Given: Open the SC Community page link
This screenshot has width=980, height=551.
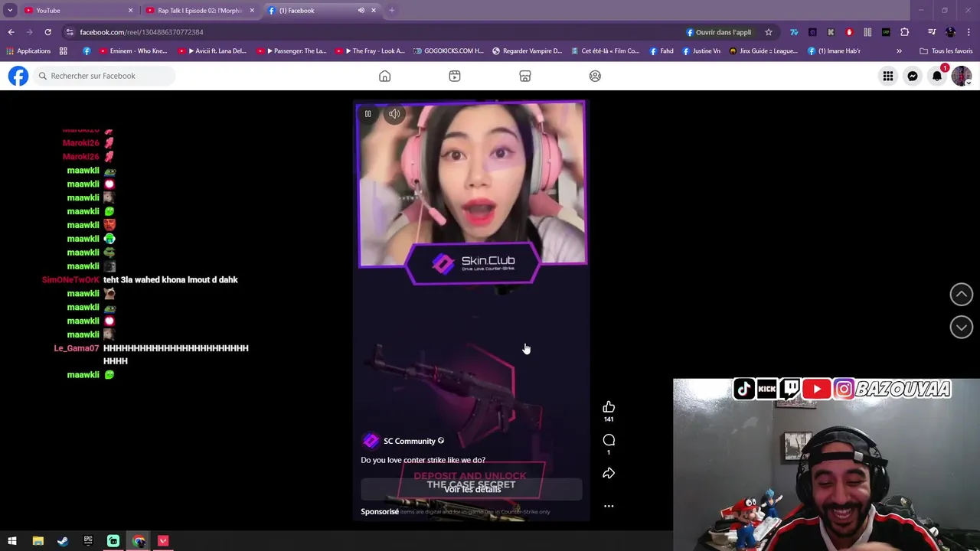Looking at the screenshot, I should 409,441.
